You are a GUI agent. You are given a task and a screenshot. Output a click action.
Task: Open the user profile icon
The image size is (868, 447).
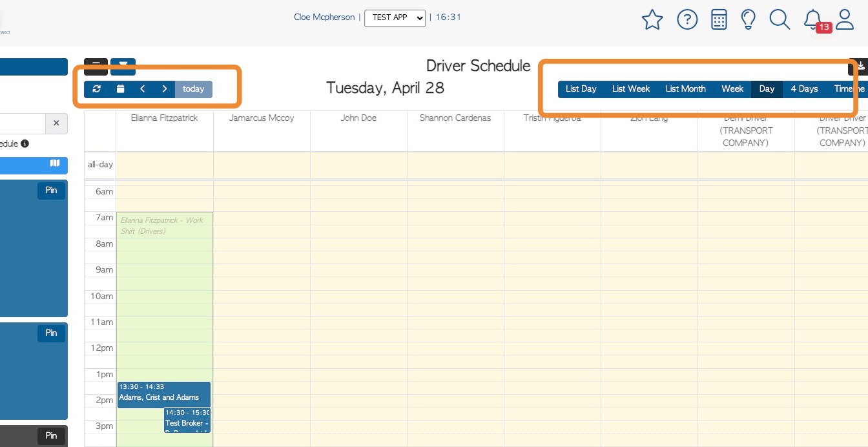pos(845,20)
